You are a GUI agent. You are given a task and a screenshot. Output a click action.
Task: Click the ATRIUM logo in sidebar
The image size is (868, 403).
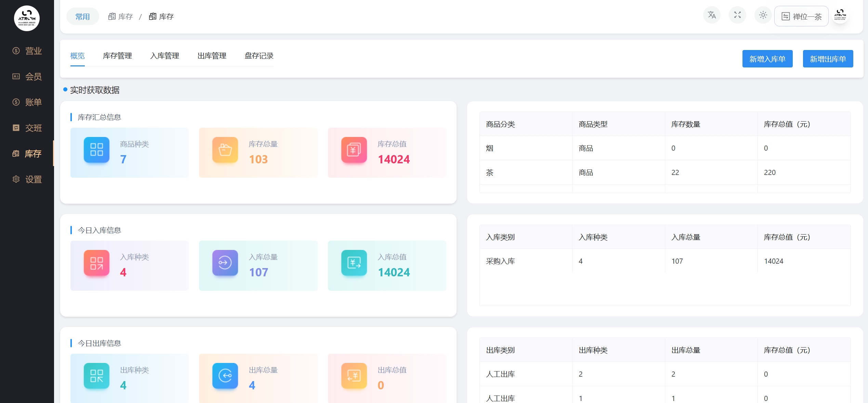(x=27, y=18)
